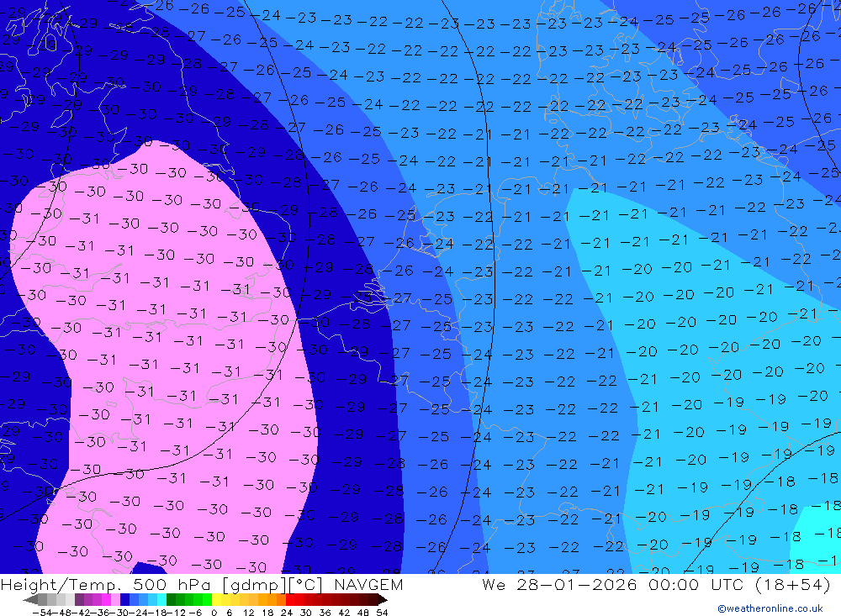Click the '12' legend scale label
The width and height of the screenshot is (841, 616).
tap(248, 613)
